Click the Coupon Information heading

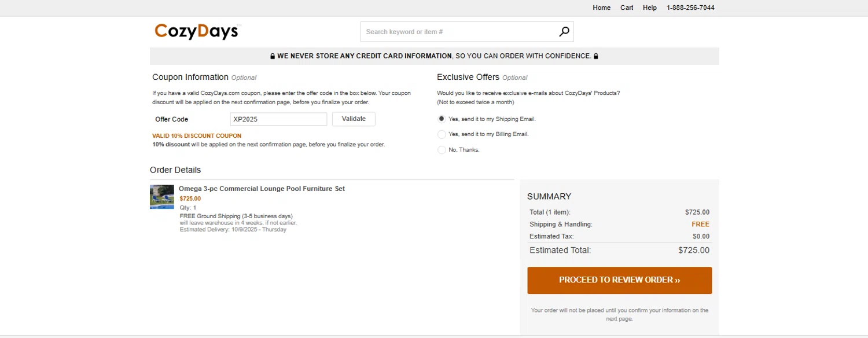190,77
